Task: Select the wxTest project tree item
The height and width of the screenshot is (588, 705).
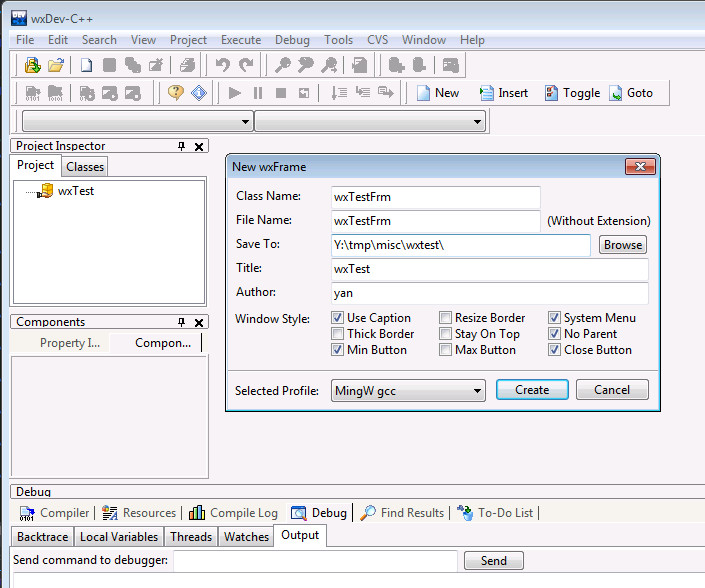Action: [76, 191]
